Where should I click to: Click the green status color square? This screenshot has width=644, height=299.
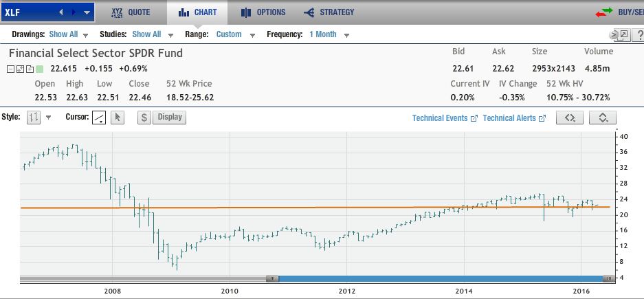[x=39, y=69]
